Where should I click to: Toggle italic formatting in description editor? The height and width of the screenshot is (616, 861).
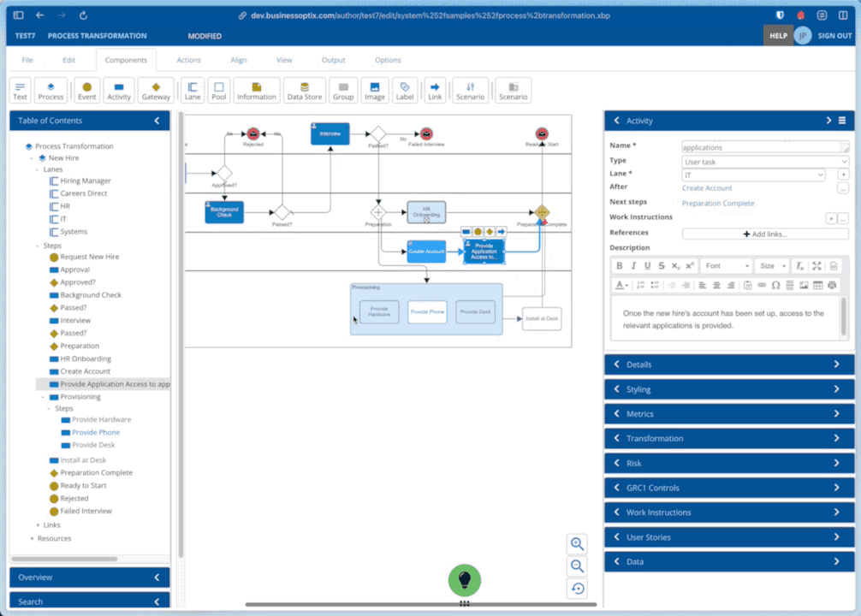633,266
